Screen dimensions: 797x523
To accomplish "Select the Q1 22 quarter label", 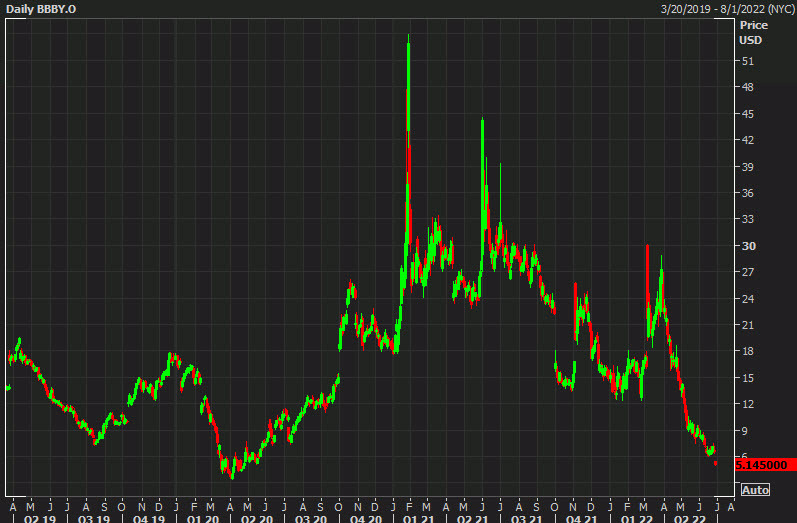I will click(x=636, y=519).
